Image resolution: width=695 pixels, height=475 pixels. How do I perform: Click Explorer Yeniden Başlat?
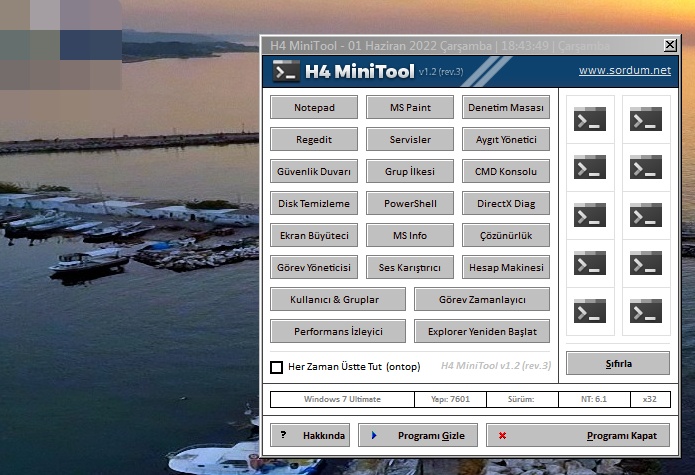tap(482, 331)
